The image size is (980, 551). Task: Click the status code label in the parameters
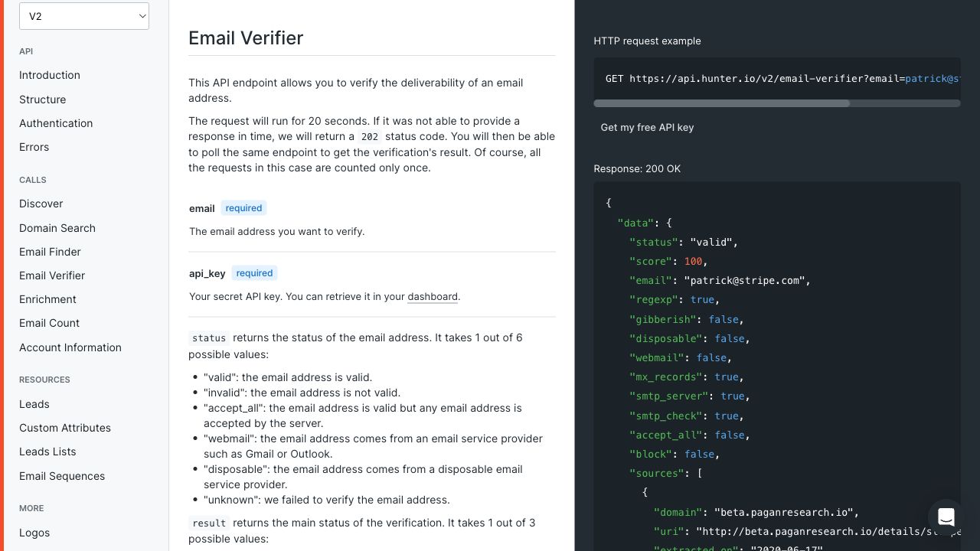point(209,337)
